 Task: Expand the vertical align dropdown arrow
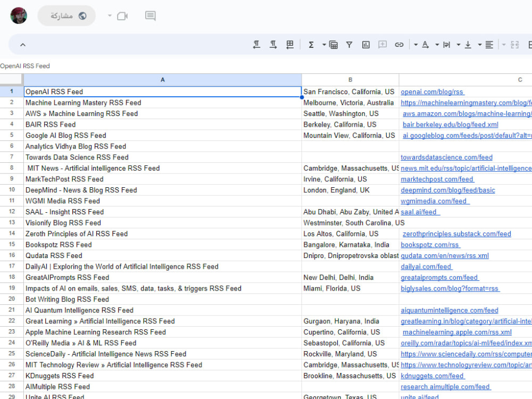coord(459,45)
